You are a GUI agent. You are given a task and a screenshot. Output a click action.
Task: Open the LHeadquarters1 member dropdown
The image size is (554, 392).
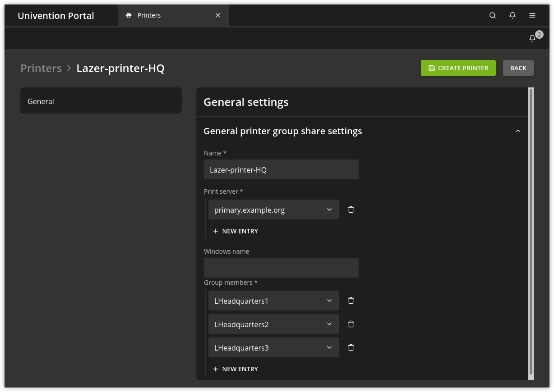[x=274, y=301]
